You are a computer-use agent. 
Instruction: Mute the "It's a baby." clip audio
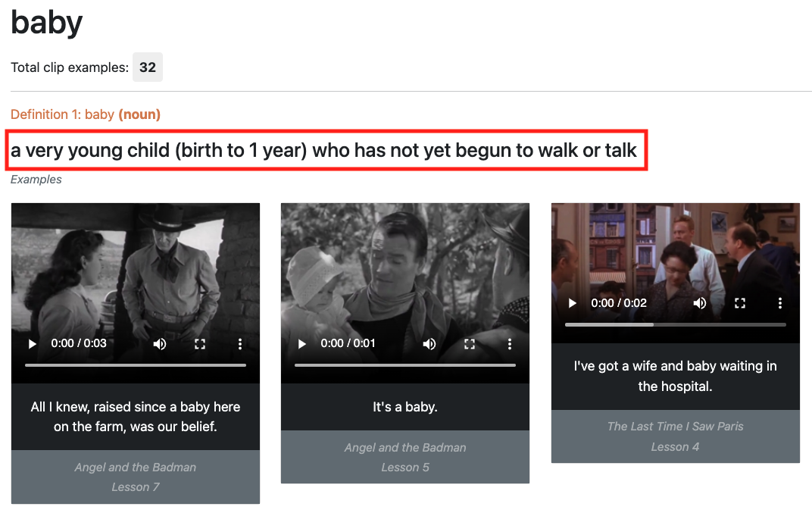point(429,343)
